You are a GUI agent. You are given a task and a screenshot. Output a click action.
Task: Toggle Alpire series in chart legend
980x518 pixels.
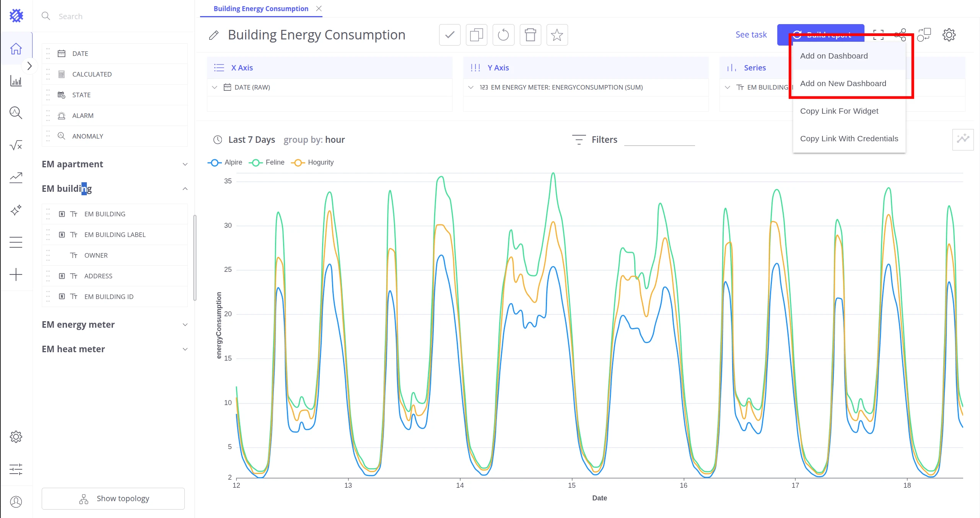[225, 162]
